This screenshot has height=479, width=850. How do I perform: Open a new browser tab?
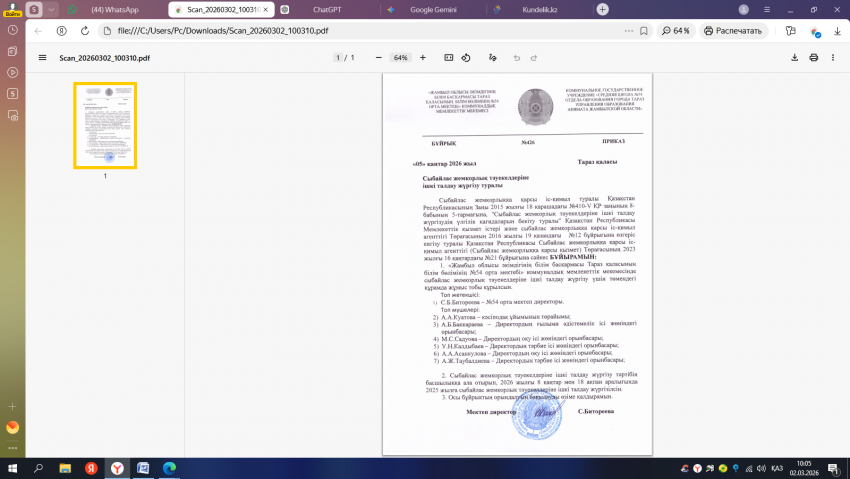[x=602, y=9]
